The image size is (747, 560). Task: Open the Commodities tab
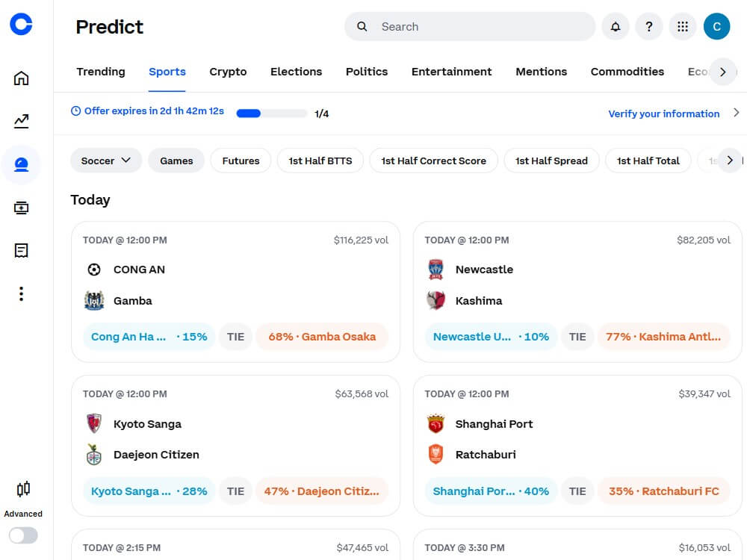point(627,72)
